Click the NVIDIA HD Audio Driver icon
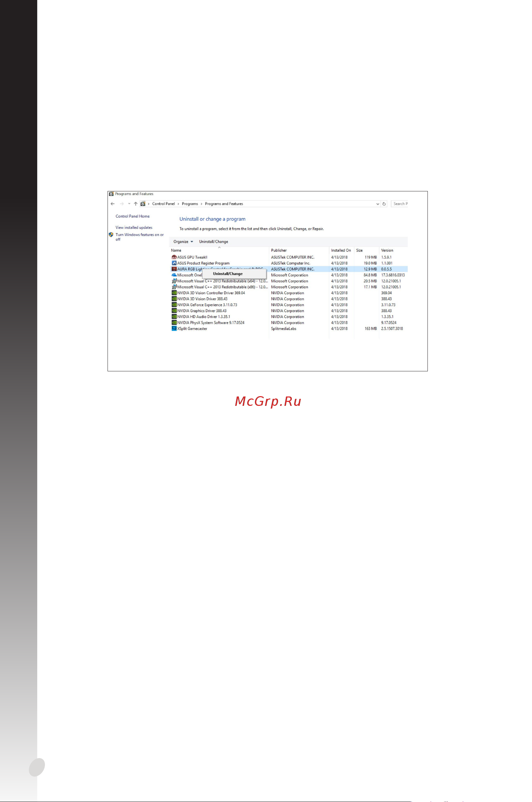The image size is (532, 802). 174,317
